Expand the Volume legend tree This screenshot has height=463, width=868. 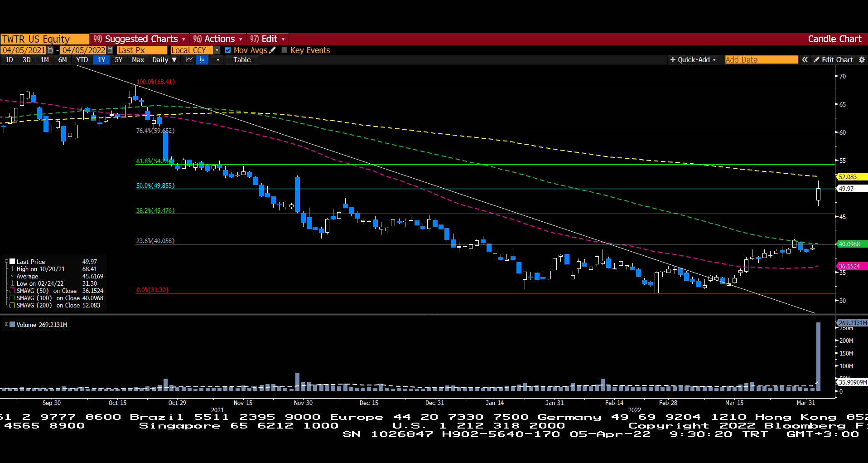pos(6,325)
